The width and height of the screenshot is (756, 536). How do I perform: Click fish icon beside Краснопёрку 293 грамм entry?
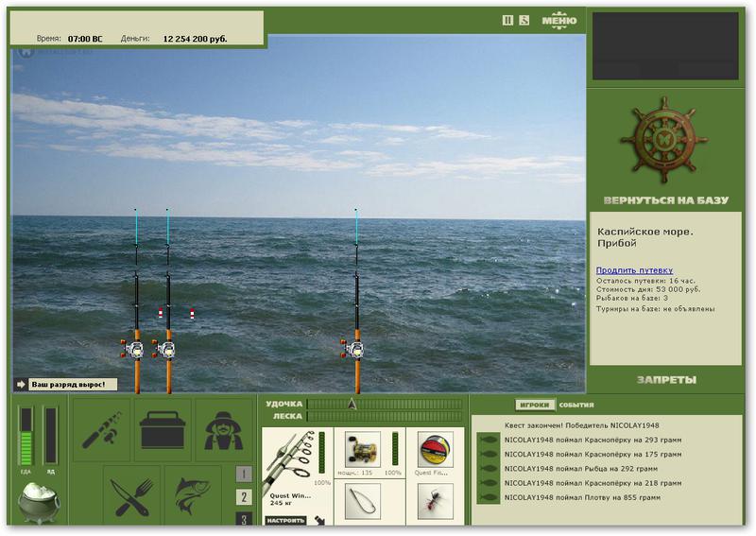(488, 440)
